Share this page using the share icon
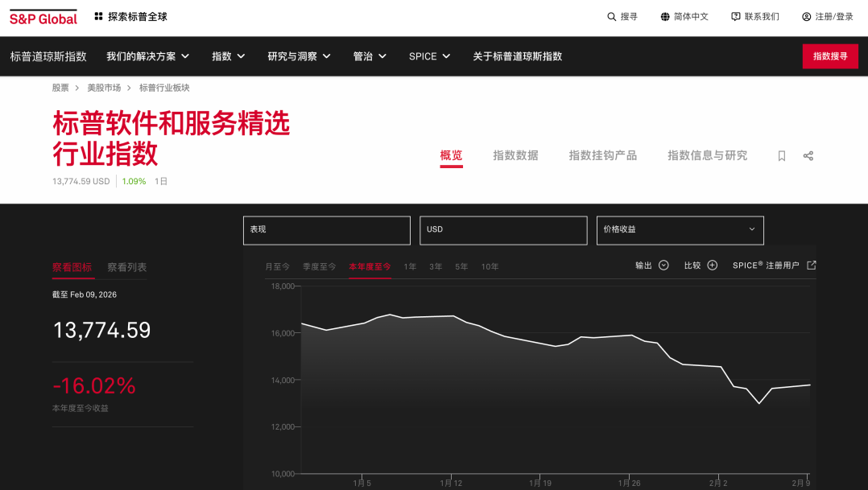The height and width of the screenshot is (490, 868). coord(808,156)
